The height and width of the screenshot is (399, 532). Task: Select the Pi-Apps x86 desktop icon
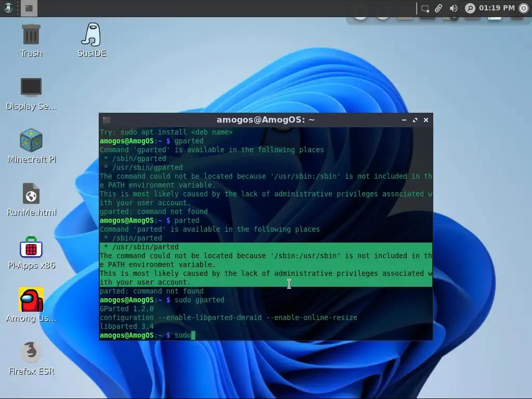31,253
